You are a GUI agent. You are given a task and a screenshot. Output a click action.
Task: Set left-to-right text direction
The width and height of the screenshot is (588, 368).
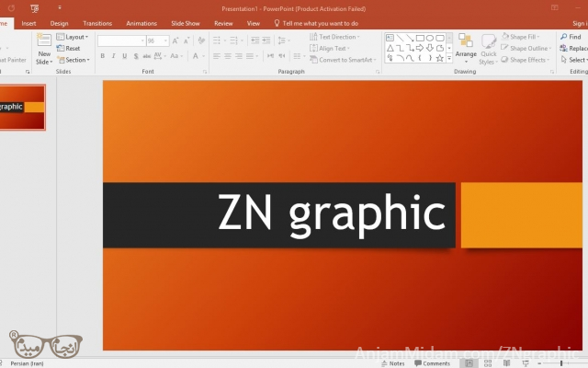point(270,56)
